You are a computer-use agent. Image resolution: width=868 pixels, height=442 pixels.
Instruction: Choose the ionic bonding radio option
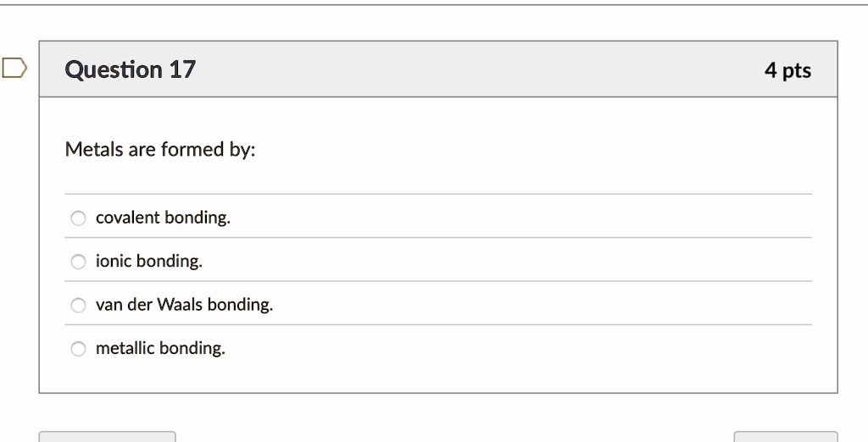point(78,262)
